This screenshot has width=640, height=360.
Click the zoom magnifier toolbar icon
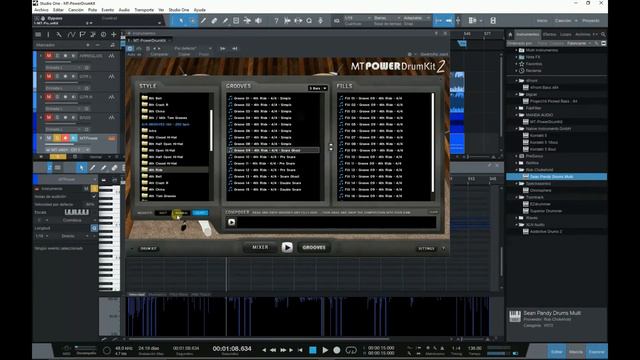point(309,20)
